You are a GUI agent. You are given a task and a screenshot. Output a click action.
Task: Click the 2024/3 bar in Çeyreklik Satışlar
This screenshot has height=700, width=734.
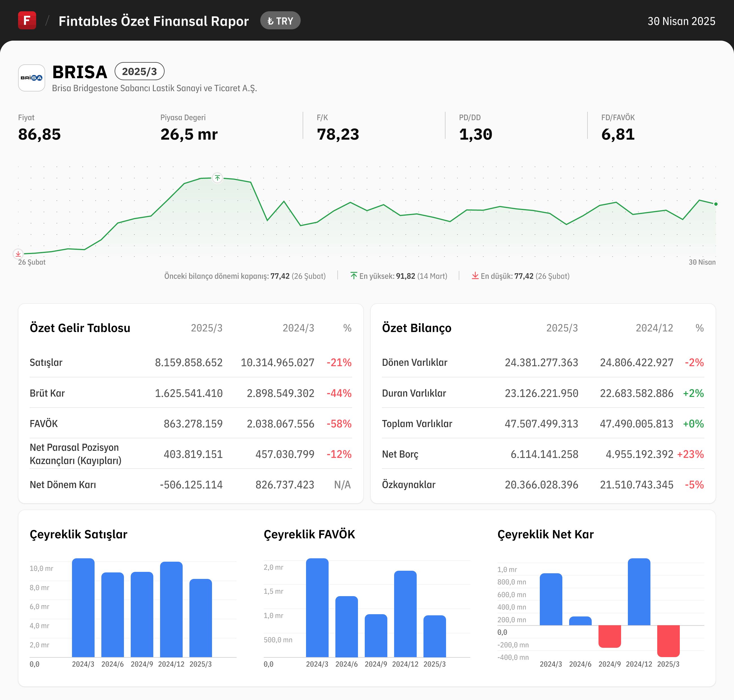pyautogui.click(x=83, y=607)
